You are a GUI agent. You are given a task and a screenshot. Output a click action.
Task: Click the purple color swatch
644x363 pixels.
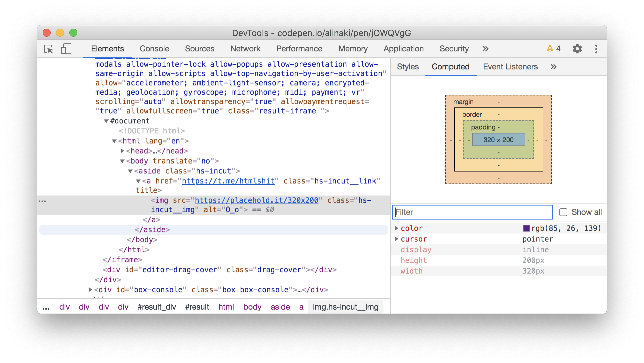point(526,228)
